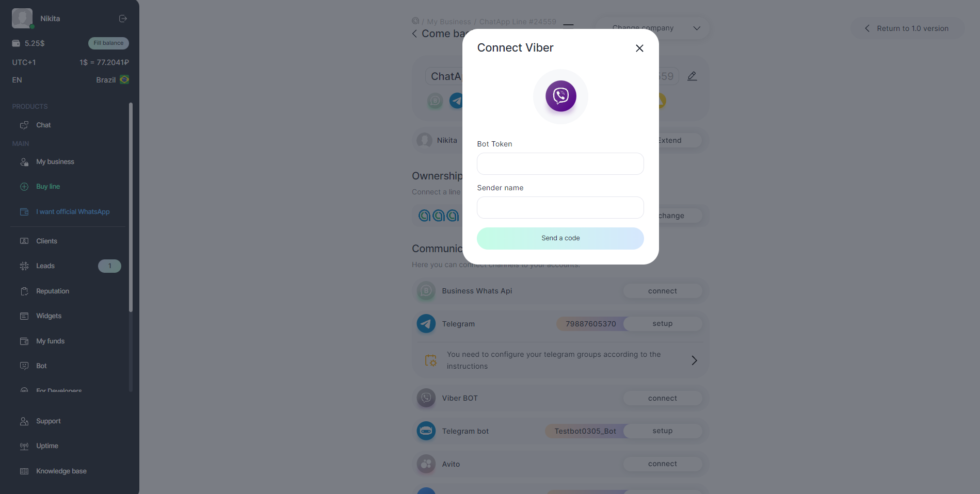
Task: Close the Connect Viber dialog
Action: [x=639, y=48]
